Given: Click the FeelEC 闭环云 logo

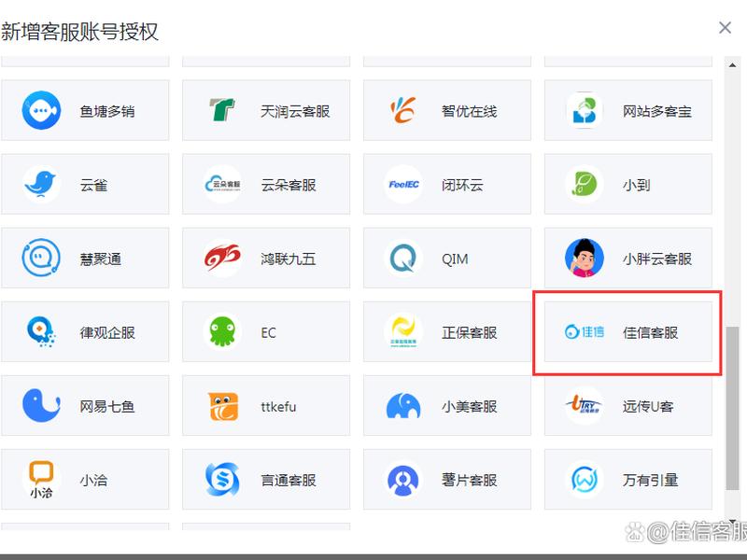Looking at the screenshot, I should tap(403, 184).
